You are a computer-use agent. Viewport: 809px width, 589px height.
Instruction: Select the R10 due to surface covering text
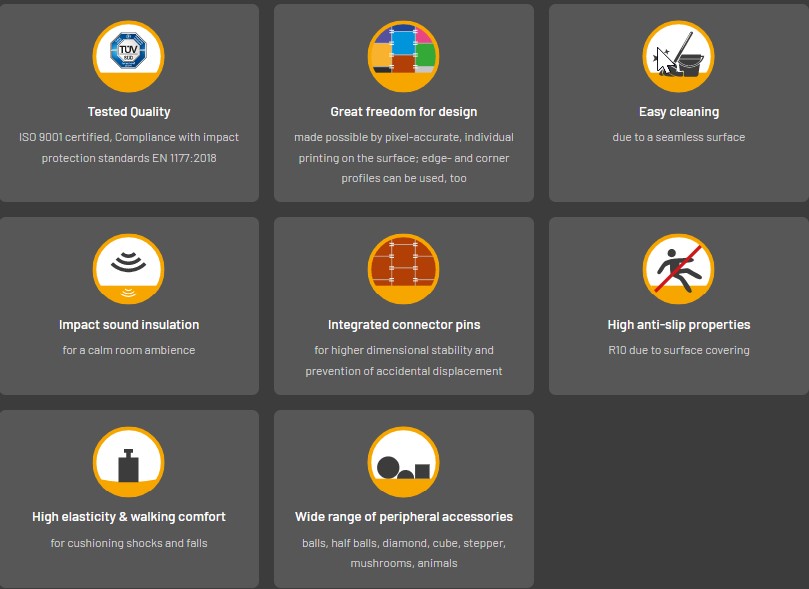pos(679,350)
